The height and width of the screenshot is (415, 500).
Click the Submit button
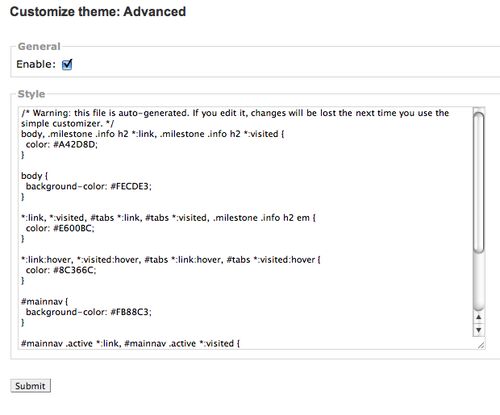pyautogui.click(x=30, y=386)
